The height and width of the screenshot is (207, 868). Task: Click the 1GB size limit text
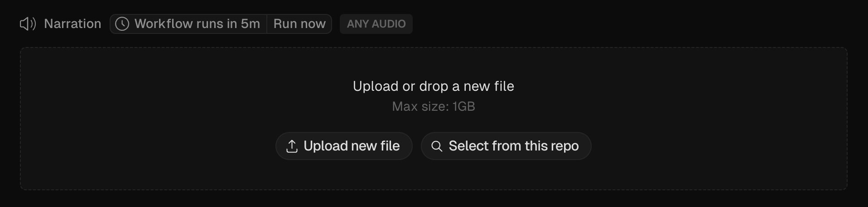(x=464, y=107)
